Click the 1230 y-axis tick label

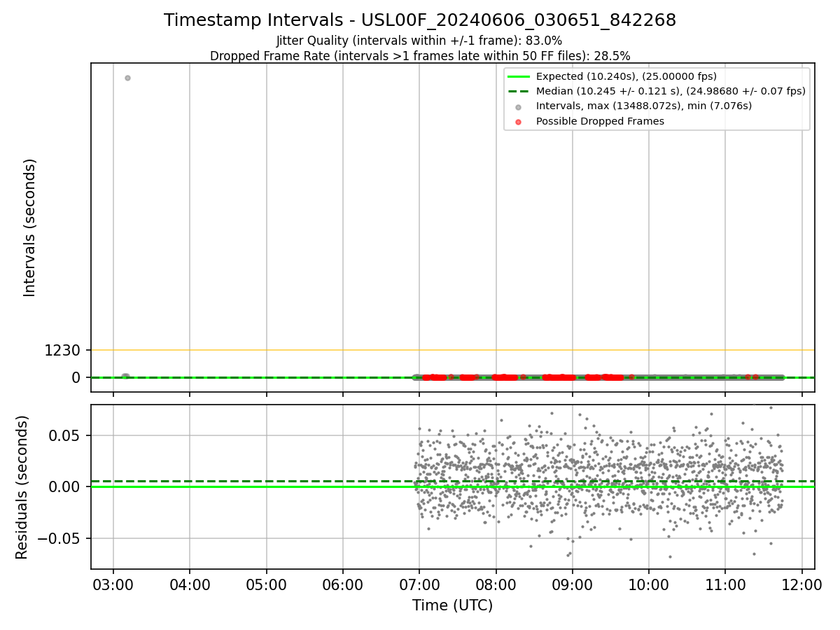[x=62, y=350]
